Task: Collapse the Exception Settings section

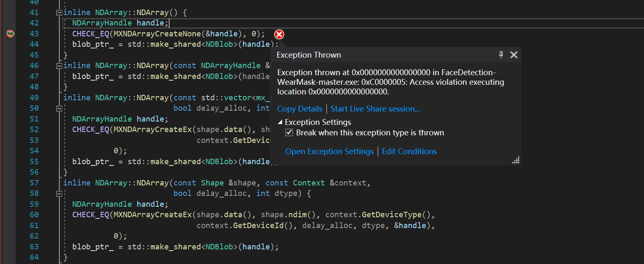Action: (x=280, y=122)
